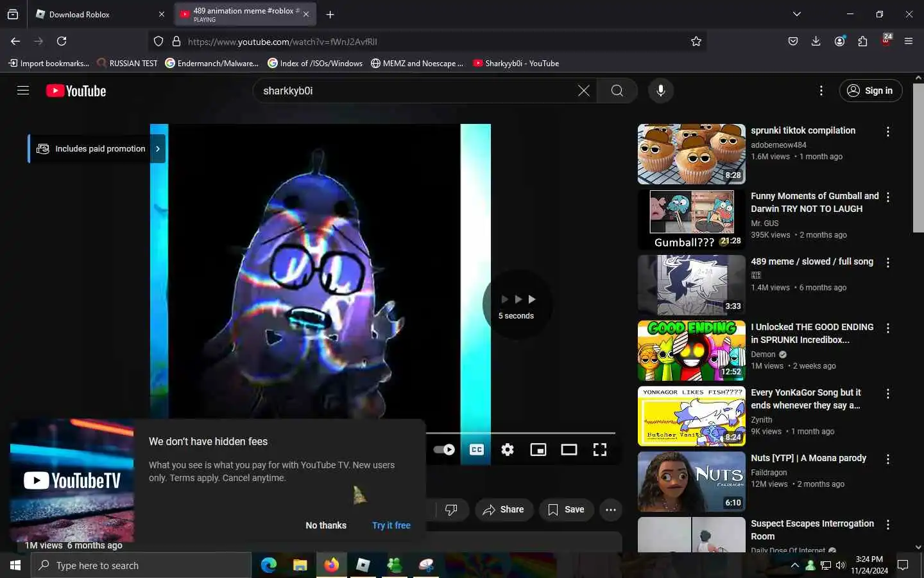Sign in to YouTube
This screenshot has height=578, width=924.
coord(871,91)
